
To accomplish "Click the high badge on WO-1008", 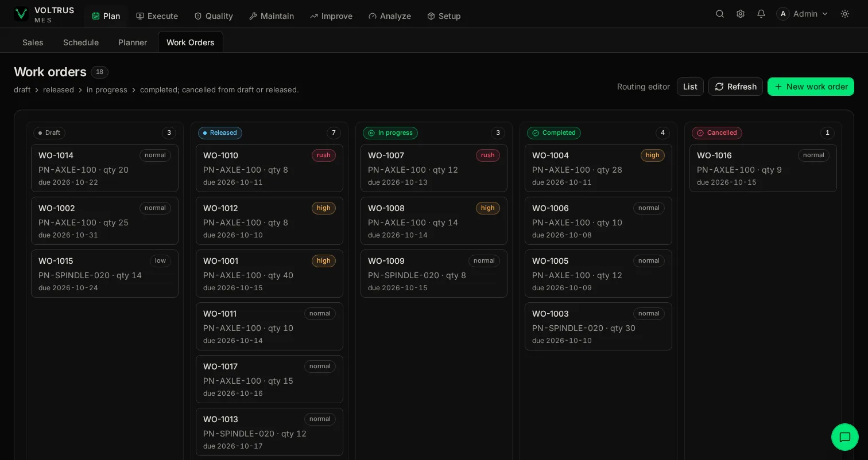I will tap(488, 208).
